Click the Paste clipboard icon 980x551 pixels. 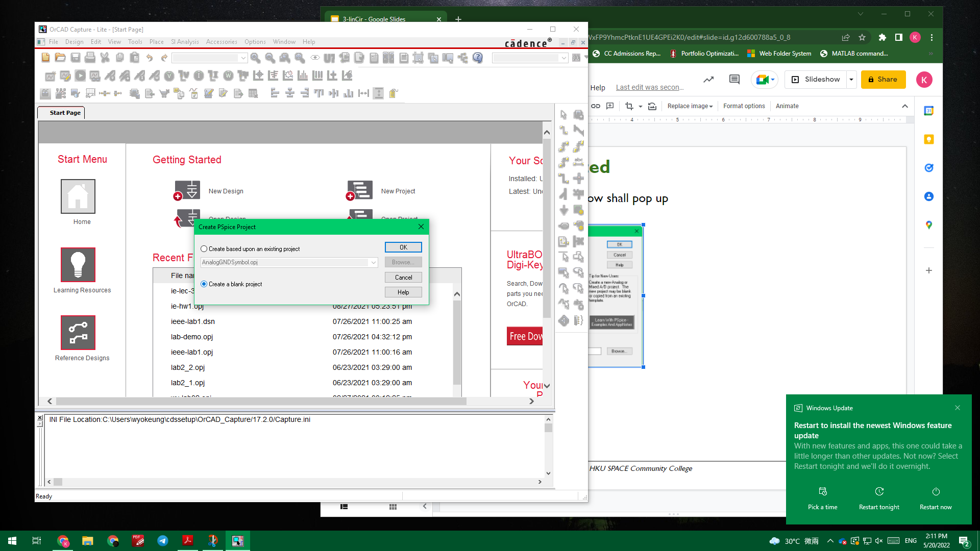(134, 58)
